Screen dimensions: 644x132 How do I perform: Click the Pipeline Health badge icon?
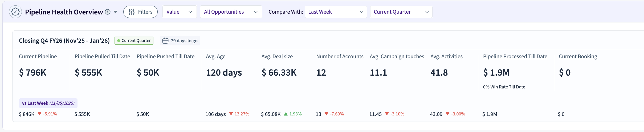(x=15, y=12)
